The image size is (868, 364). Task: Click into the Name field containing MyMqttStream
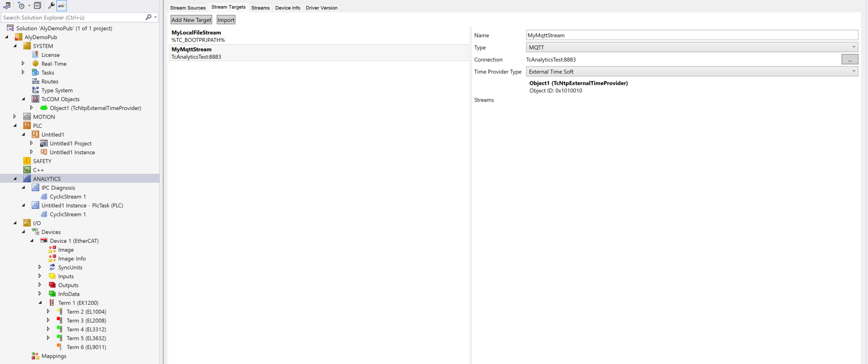[x=692, y=35]
